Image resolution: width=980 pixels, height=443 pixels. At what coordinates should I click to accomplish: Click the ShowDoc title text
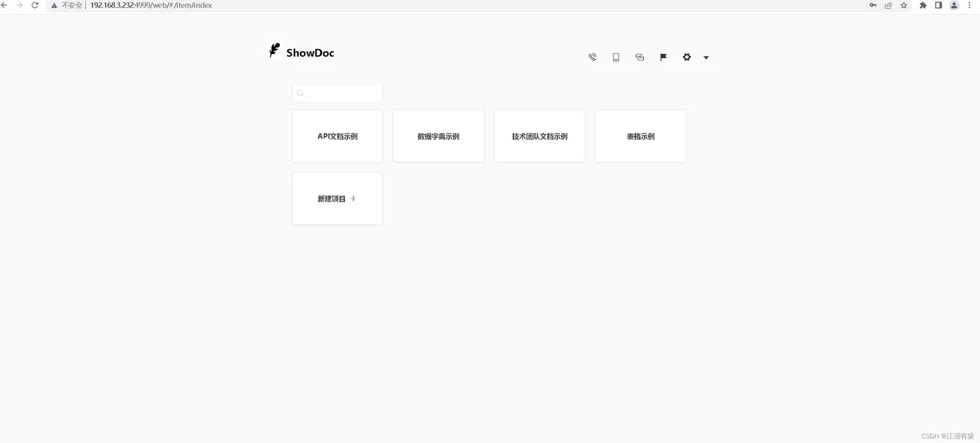(x=310, y=53)
